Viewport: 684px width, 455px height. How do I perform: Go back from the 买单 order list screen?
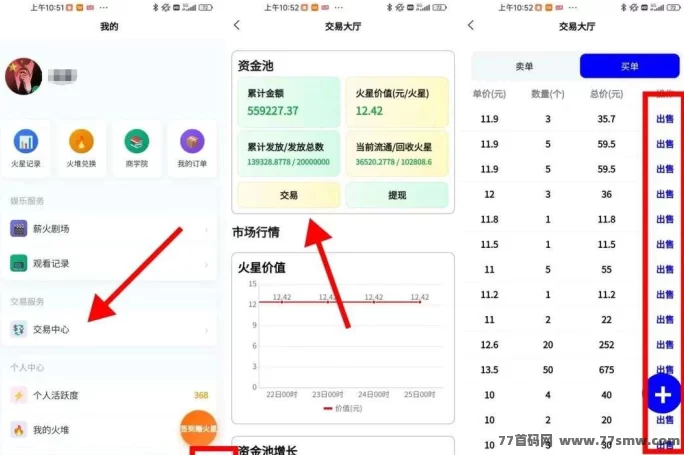click(471, 25)
